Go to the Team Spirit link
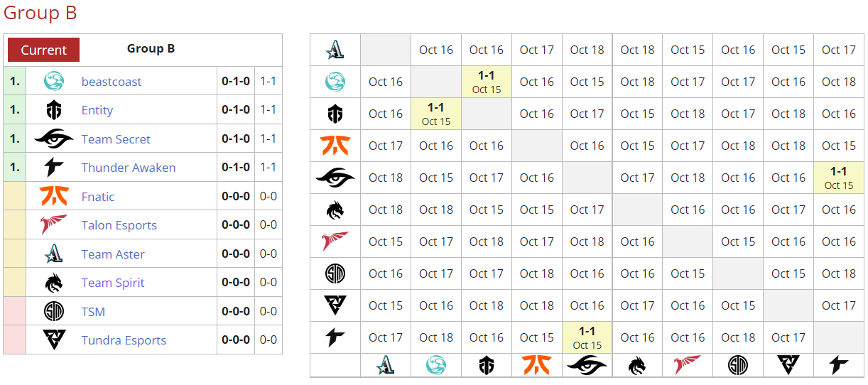The height and width of the screenshot is (385, 868). tap(113, 283)
